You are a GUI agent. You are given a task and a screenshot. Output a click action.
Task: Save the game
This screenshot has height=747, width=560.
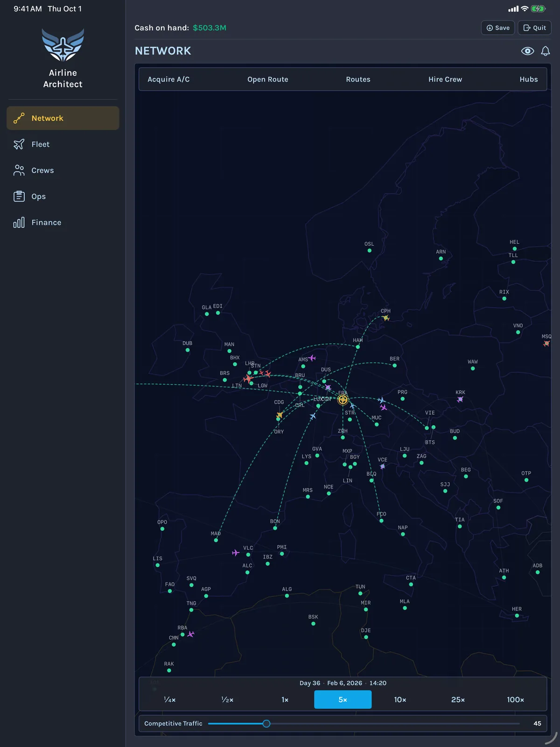pos(498,28)
